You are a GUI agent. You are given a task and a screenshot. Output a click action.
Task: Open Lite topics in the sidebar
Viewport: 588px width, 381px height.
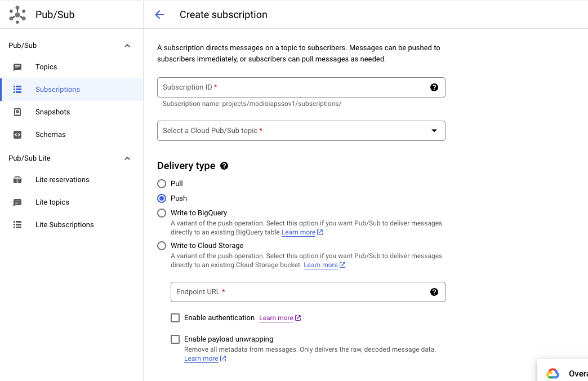pyautogui.click(x=72, y=202)
